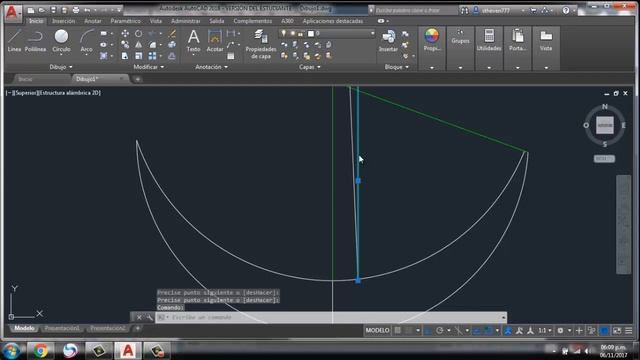Switch to the Inicio file tab
Screen dimensions: 640x360
click(x=25, y=79)
